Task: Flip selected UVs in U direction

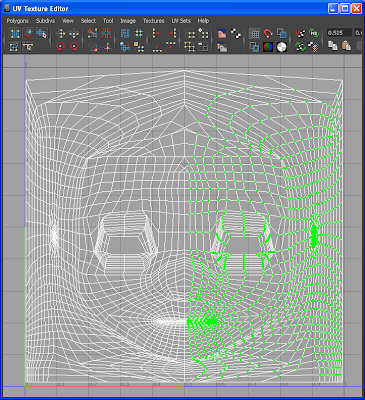Action: point(61,34)
